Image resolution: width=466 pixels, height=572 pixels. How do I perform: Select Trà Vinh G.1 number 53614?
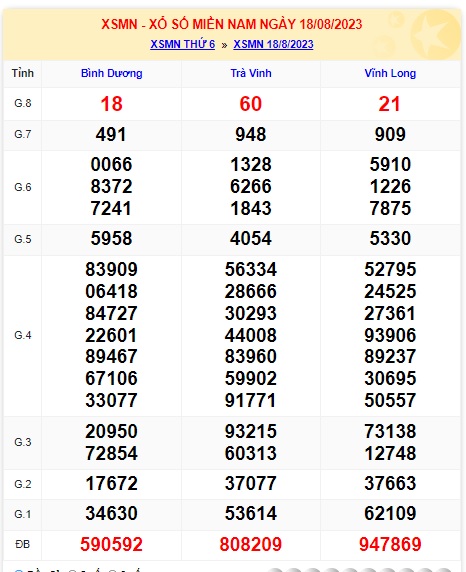click(251, 514)
